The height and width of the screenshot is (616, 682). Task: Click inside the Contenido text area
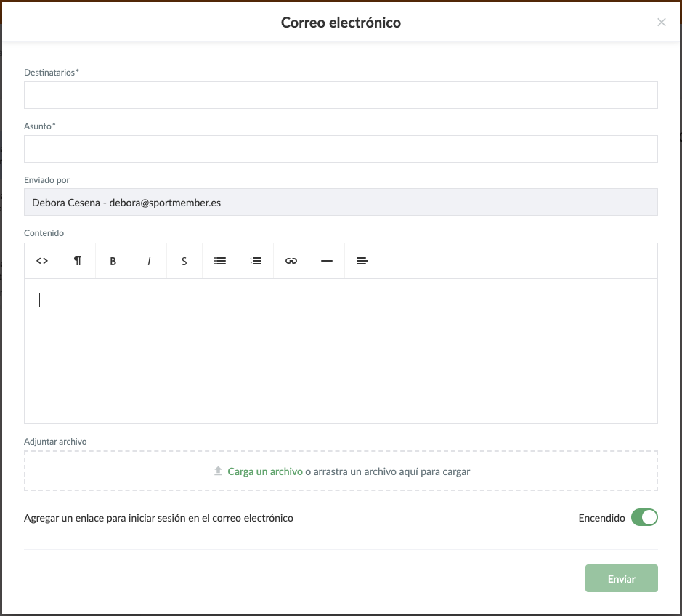[341, 351]
